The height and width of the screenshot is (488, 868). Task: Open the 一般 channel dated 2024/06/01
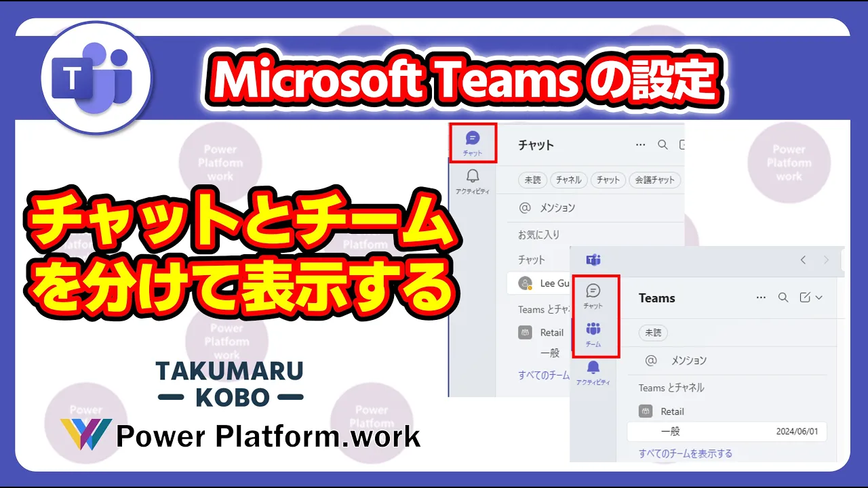point(726,431)
